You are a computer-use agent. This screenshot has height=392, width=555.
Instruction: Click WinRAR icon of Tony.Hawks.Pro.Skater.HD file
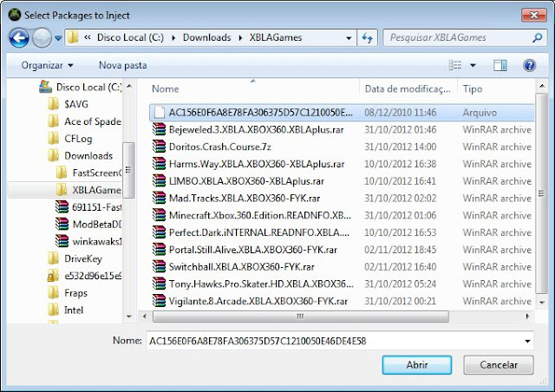[x=160, y=284]
